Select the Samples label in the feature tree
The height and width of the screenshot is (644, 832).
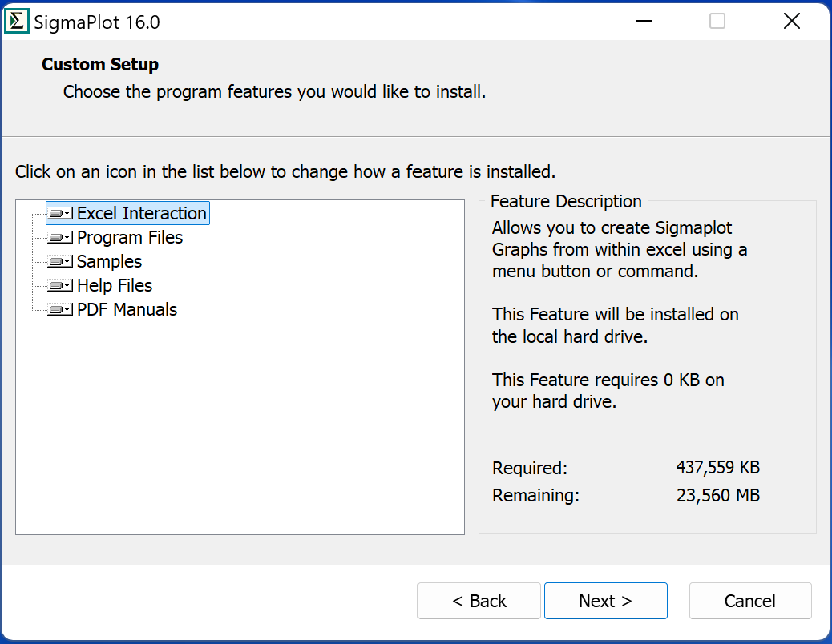pos(109,261)
